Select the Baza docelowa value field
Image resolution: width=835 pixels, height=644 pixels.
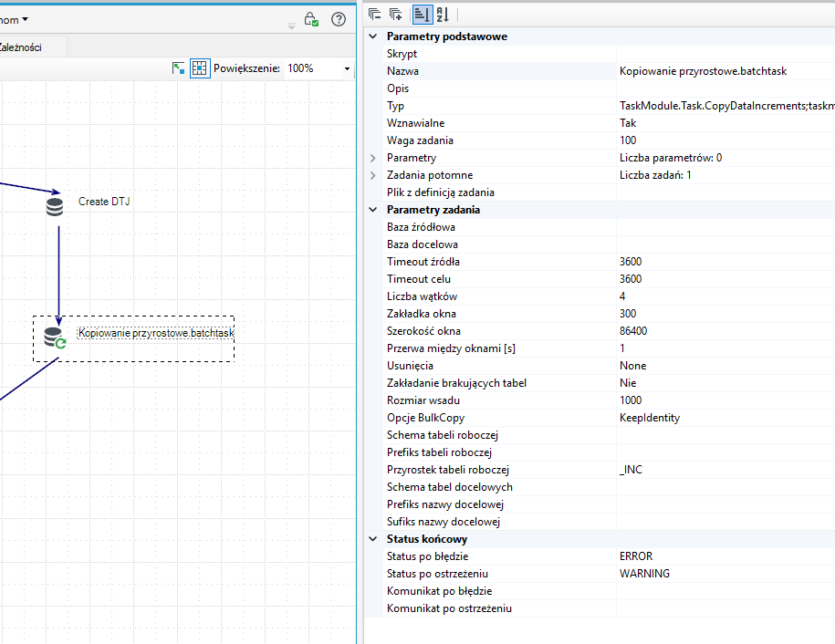pyautogui.click(x=725, y=244)
